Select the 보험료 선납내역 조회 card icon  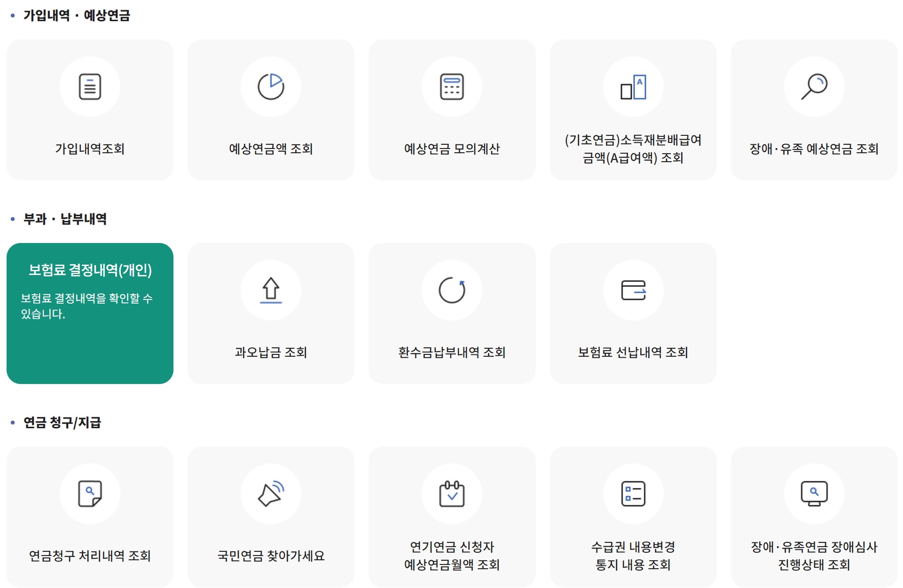[633, 290]
